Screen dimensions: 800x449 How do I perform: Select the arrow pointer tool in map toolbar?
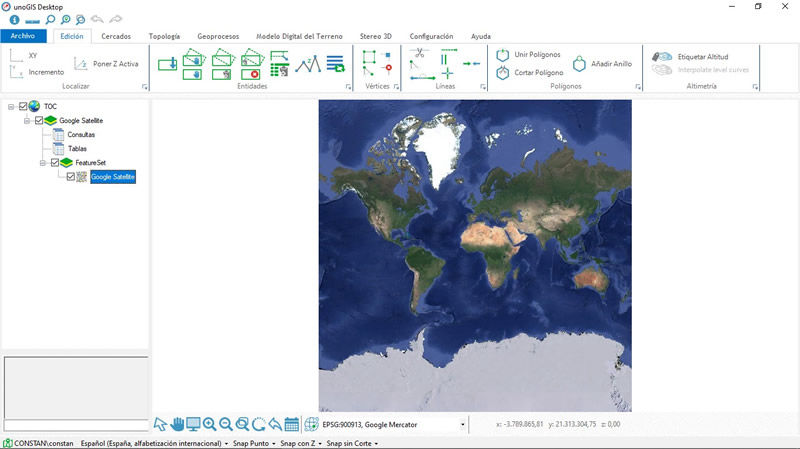160,424
